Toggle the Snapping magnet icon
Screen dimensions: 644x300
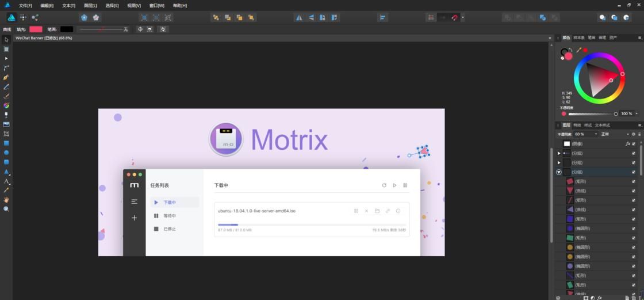click(454, 17)
